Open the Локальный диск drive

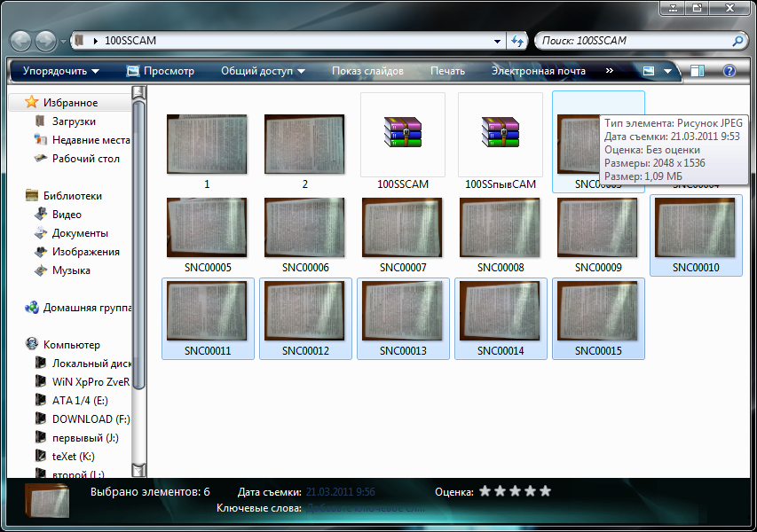click(x=91, y=364)
